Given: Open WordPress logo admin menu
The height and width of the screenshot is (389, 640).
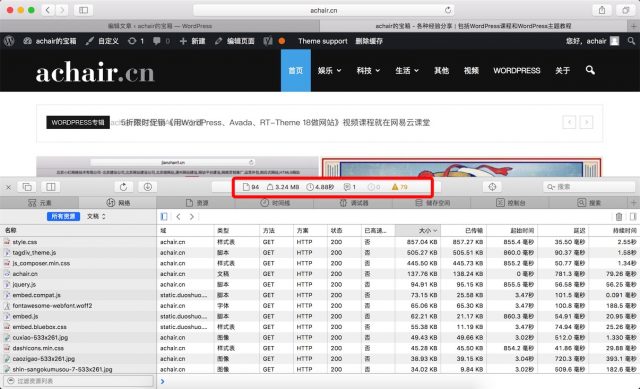Looking at the screenshot, I should click(x=9, y=41).
